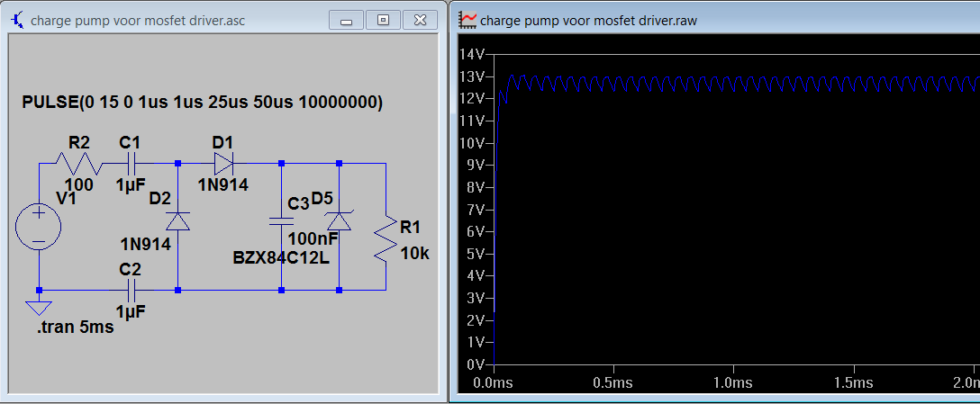Click the C2 capacitor symbol

[x=131, y=290]
